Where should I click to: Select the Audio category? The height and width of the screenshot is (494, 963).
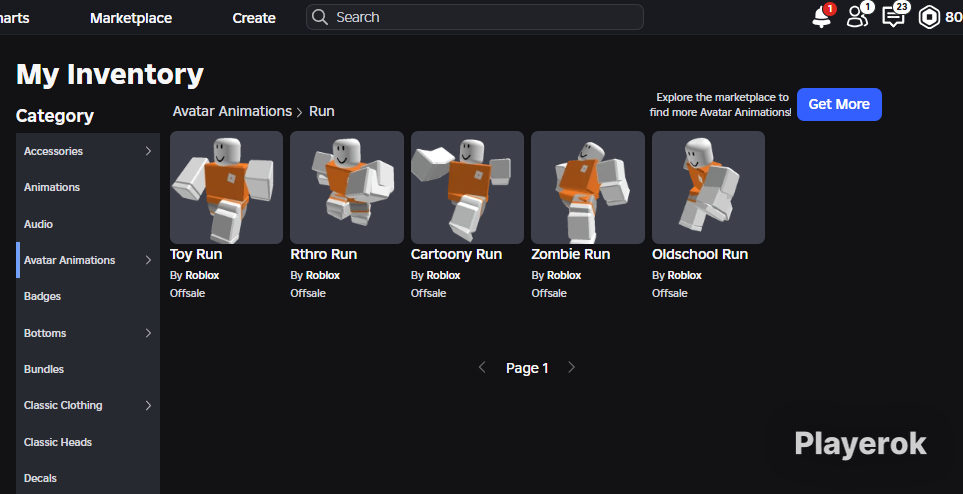click(x=88, y=224)
